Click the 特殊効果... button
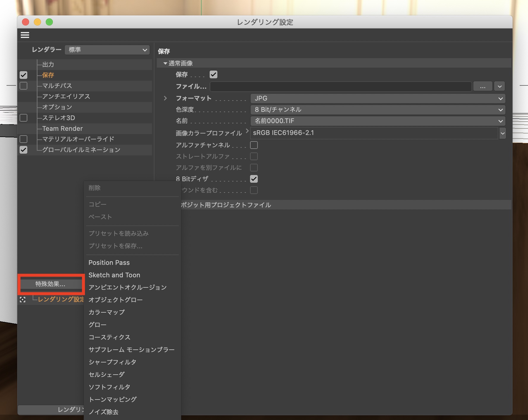Viewport: 528px width, 420px height. [x=50, y=284]
